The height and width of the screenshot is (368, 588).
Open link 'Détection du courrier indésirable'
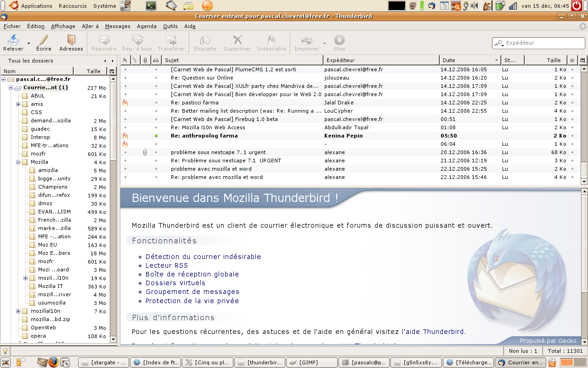(x=203, y=257)
